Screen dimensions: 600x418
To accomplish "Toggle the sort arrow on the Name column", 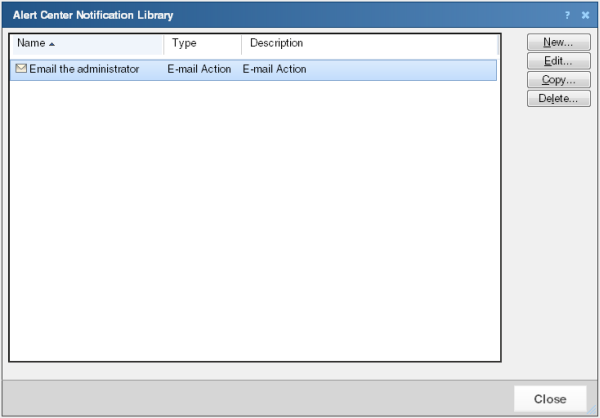I will click(51, 44).
